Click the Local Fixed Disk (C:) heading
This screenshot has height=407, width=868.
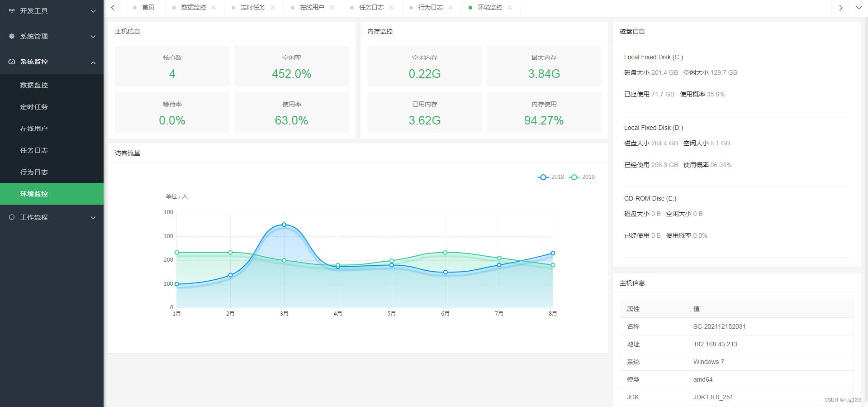[654, 57]
